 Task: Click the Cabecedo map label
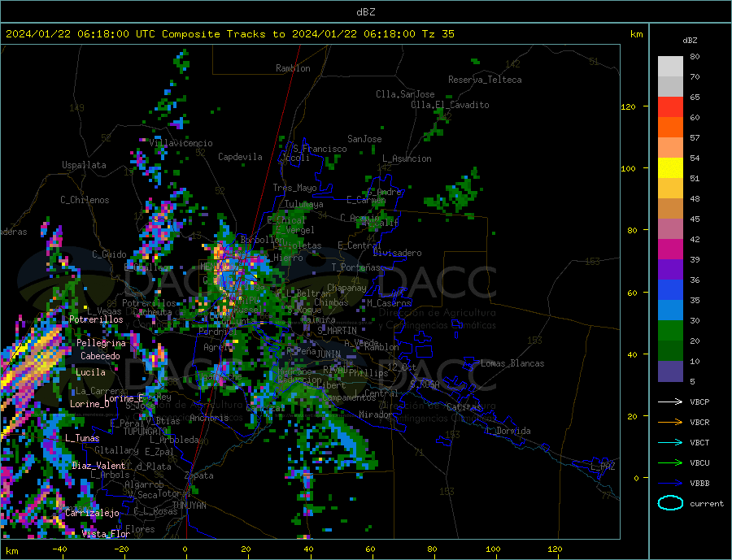pos(100,356)
